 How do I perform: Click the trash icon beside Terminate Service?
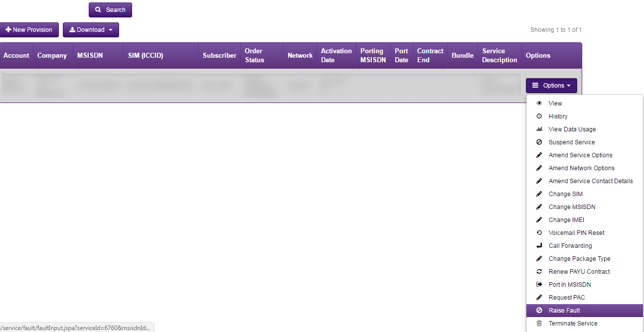(x=539, y=324)
